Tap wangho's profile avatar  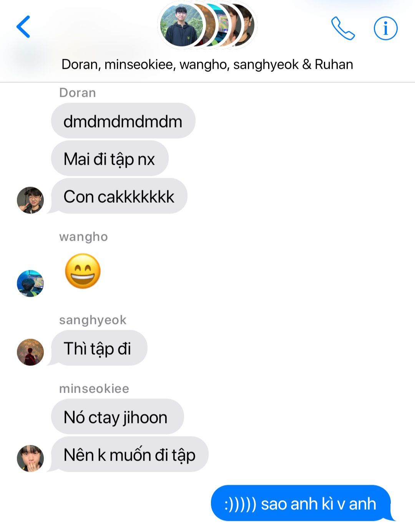click(x=30, y=283)
